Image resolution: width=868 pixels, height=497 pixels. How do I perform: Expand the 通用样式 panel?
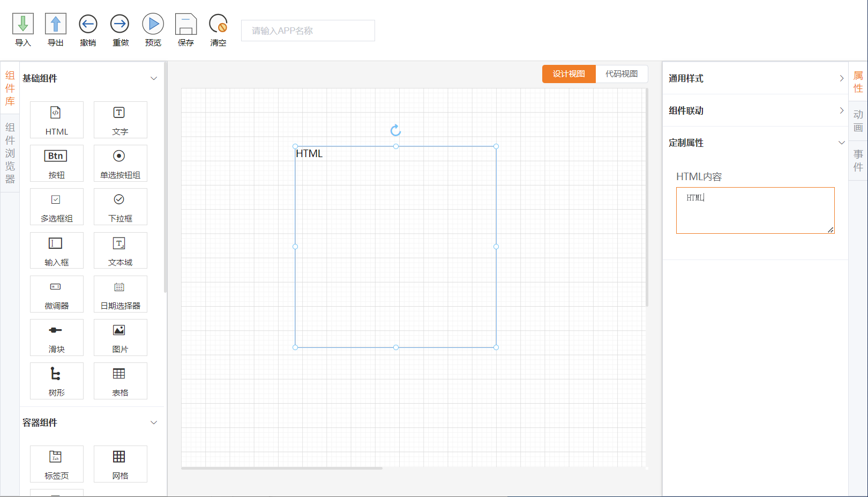click(x=755, y=78)
